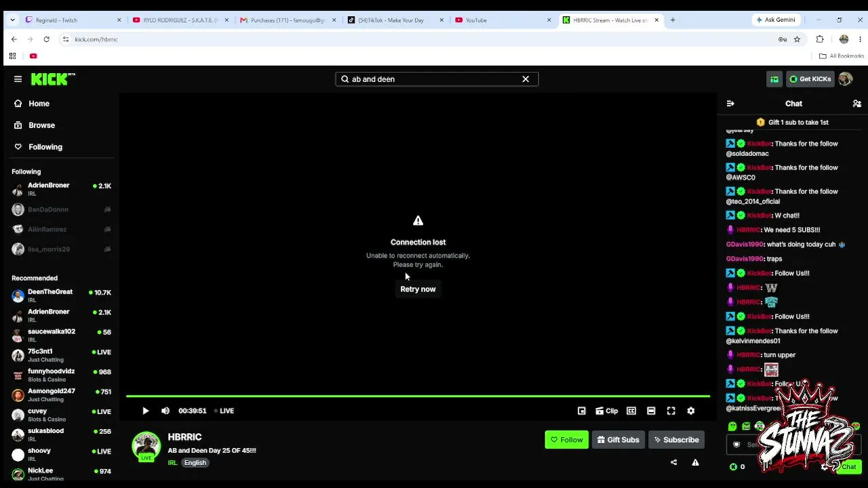Open offline channel AliinRamirez
The image size is (868, 488).
[61, 229]
